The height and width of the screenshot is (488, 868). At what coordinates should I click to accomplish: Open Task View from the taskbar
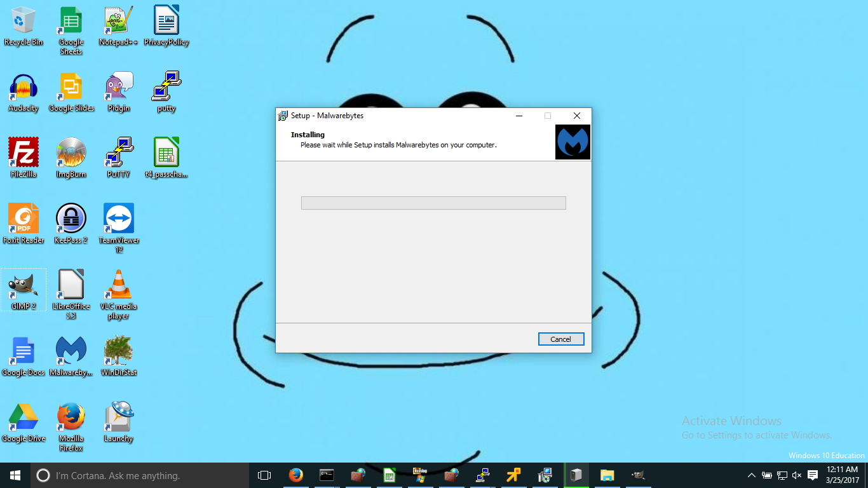[264, 475]
